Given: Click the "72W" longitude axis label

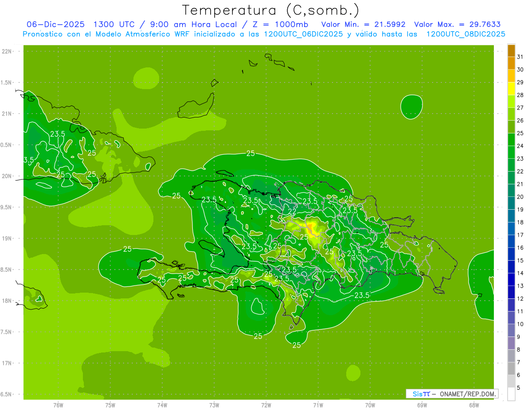Looking at the screenshot, I should click(266, 405).
